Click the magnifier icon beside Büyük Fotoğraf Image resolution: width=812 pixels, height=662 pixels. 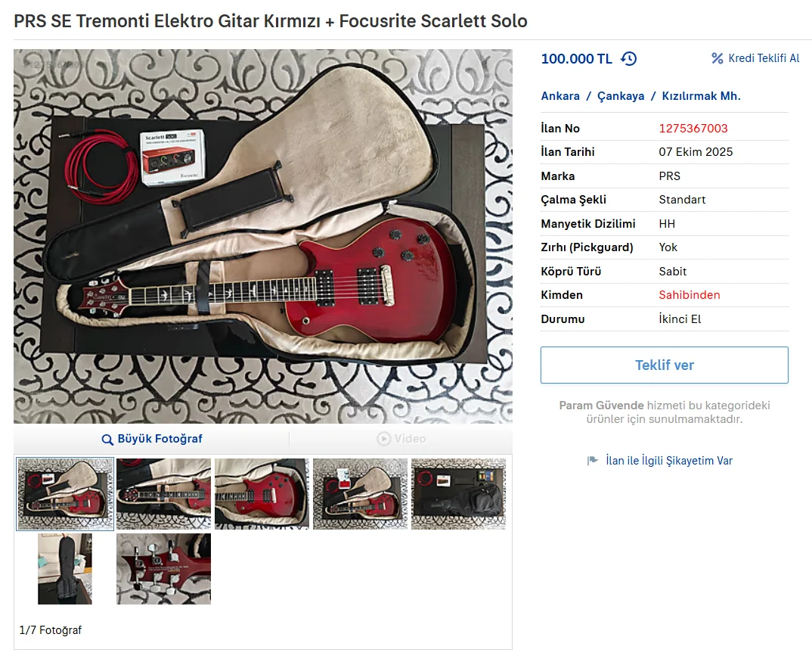[x=107, y=440]
